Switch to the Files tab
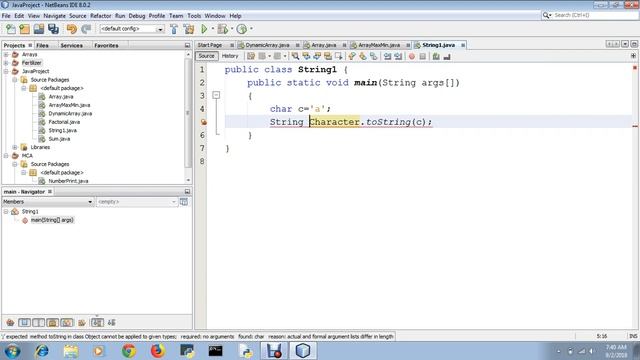Image resolution: width=640 pixels, height=360 pixels. click(42, 45)
